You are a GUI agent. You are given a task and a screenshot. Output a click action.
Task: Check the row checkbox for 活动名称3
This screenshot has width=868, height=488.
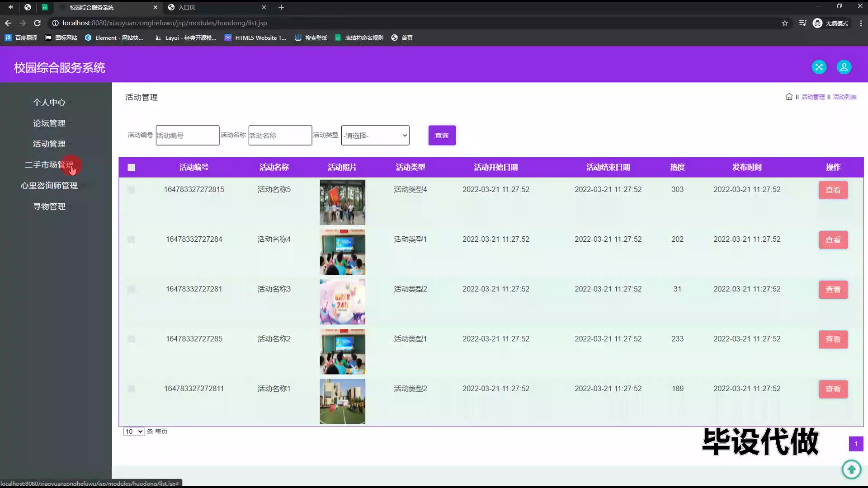click(x=132, y=289)
